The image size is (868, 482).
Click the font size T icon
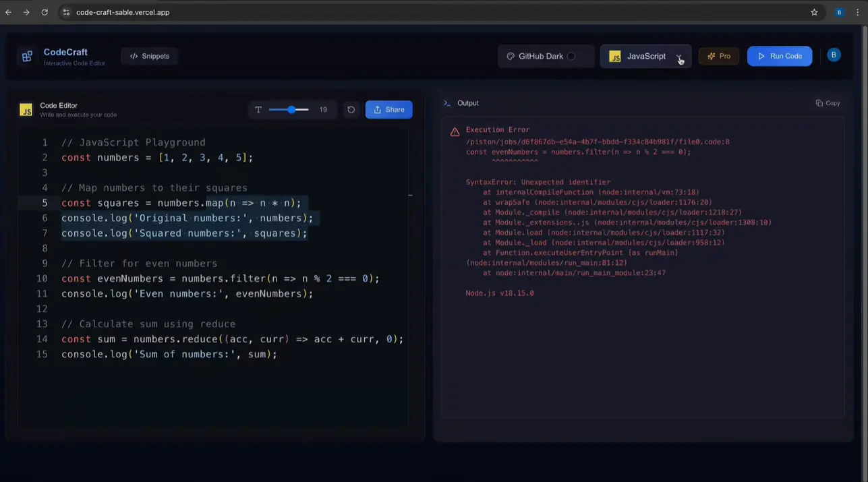coord(258,109)
